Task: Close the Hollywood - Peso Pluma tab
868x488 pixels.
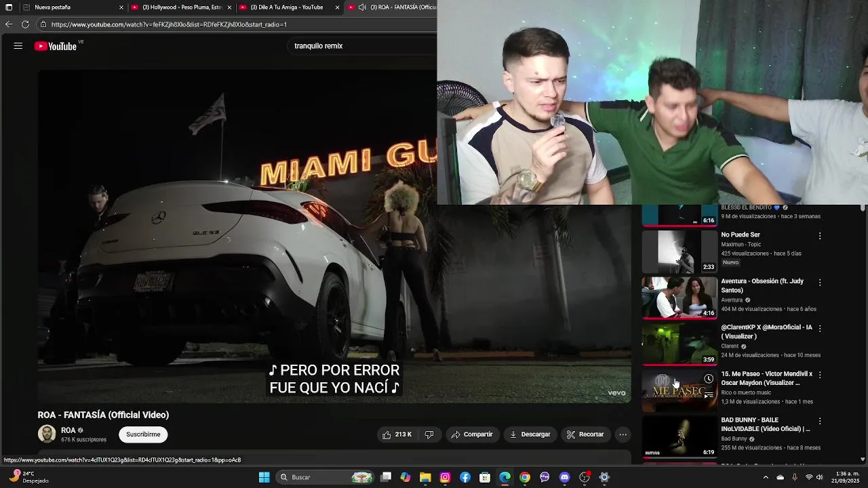Action: (x=229, y=7)
